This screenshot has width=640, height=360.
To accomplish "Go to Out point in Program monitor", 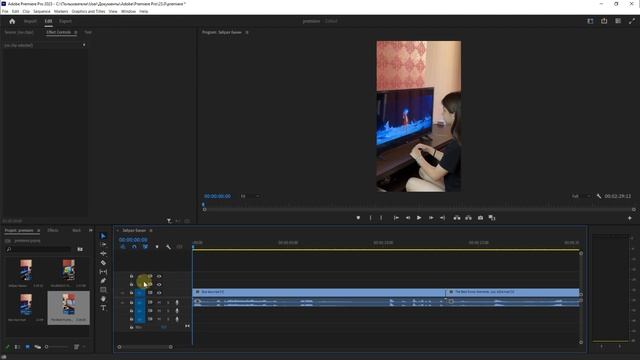I will coord(442,218).
